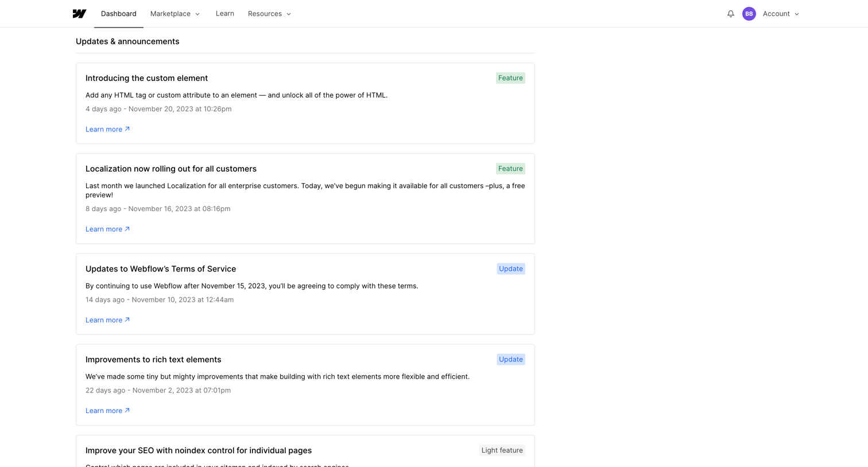
Task: Click the BB user avatar
Action: tap(749, 14)
